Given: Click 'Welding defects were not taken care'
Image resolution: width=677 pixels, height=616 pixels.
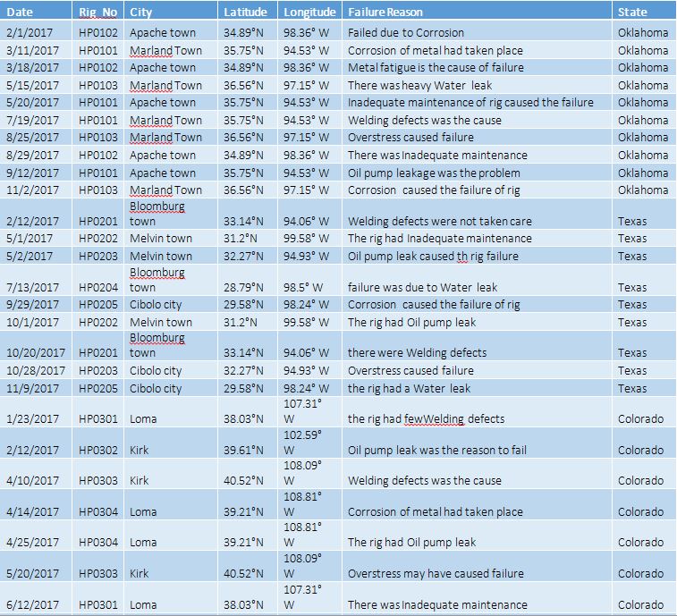Looking at the screenshot, I should [x=477, y=214].
